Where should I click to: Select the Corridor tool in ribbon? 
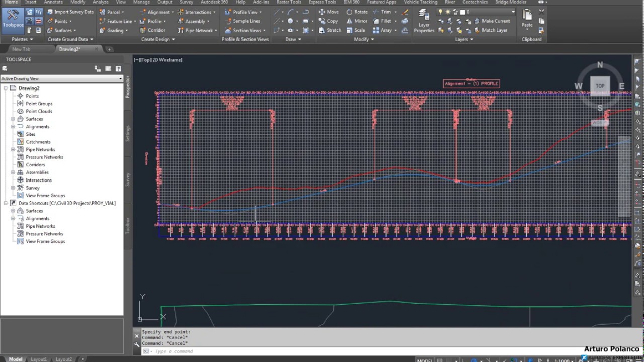(151, 30)
